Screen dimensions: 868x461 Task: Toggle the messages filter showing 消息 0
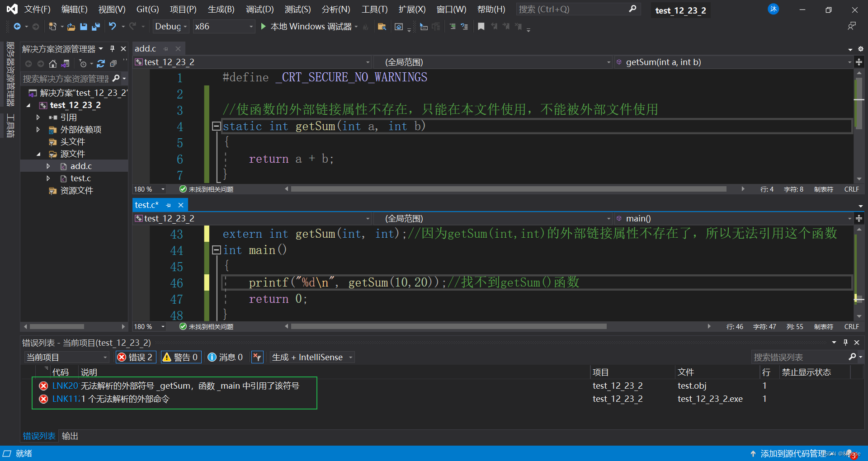[x=225, y=357]
